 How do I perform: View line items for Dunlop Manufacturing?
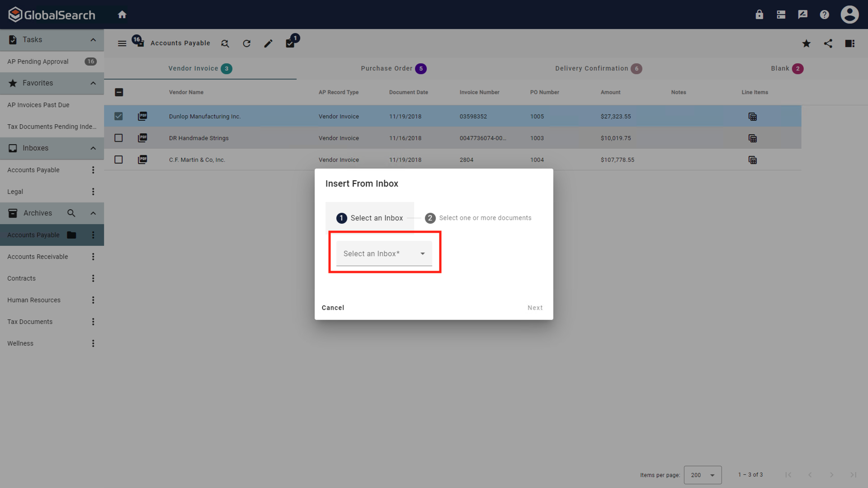753,117
